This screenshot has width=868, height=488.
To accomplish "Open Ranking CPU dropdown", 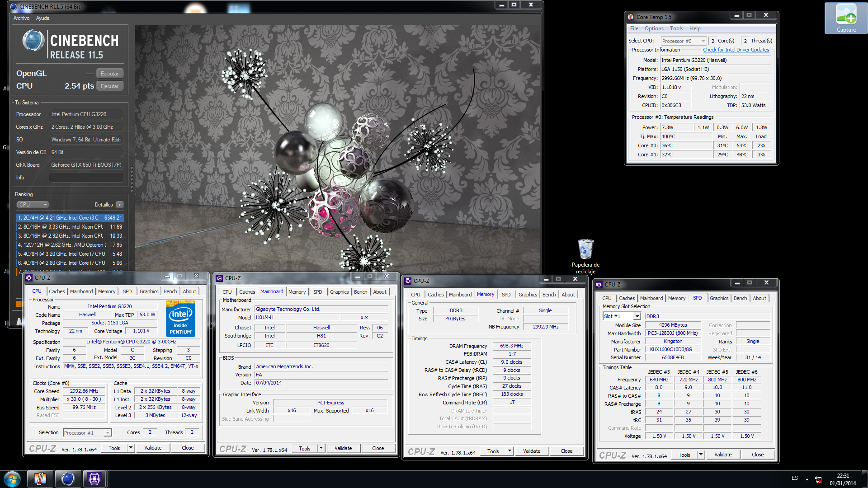I will tap(33, 205).
